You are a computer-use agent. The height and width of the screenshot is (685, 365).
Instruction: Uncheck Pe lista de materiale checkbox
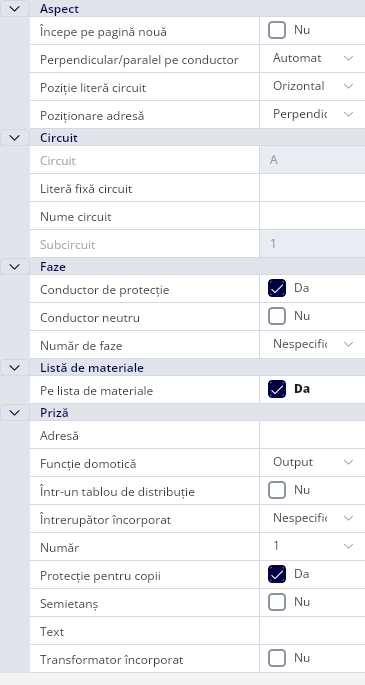(277, 389)
